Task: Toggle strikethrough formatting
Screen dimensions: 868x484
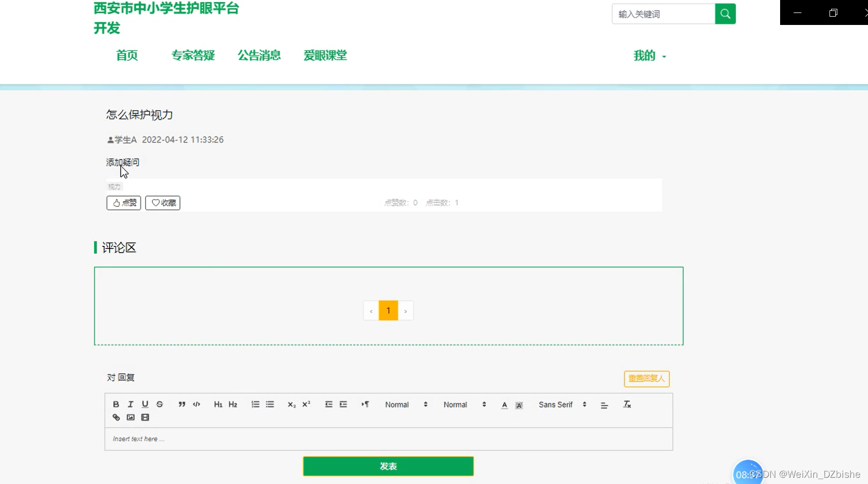Action: (160, 404)
